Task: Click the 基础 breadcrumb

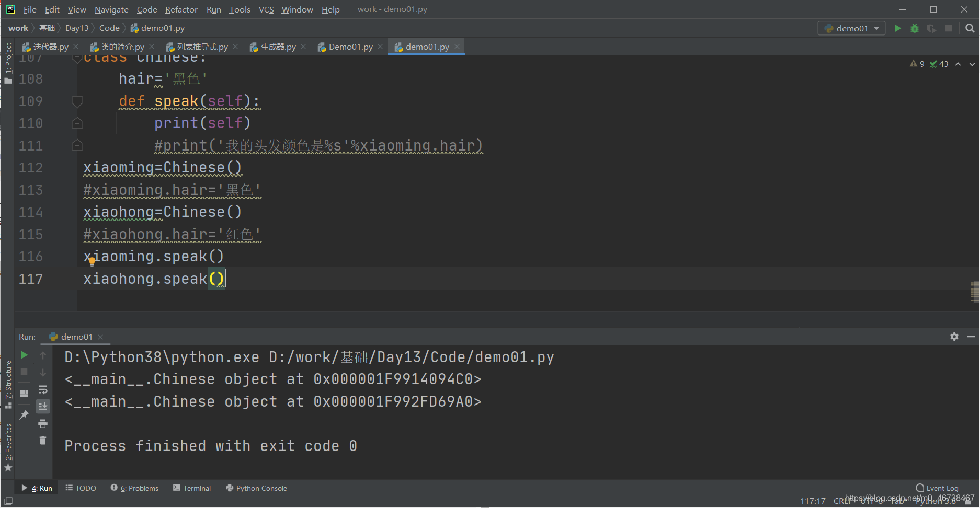Action: 47,28
